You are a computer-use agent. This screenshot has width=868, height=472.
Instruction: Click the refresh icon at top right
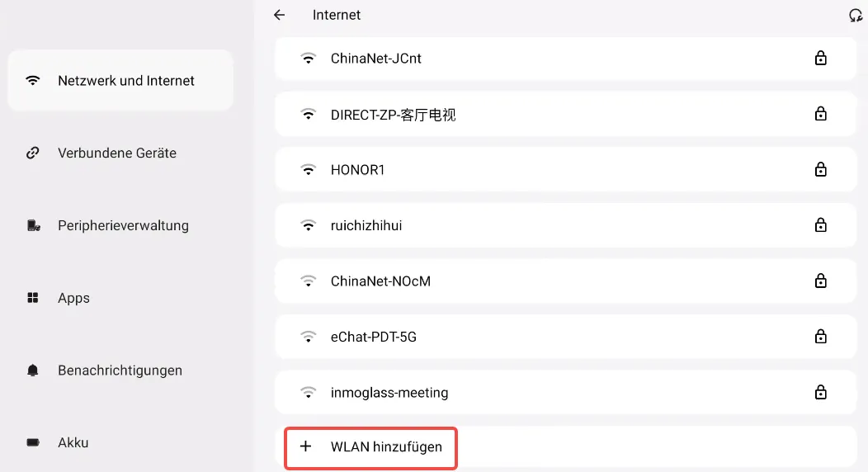pos(856,15)
